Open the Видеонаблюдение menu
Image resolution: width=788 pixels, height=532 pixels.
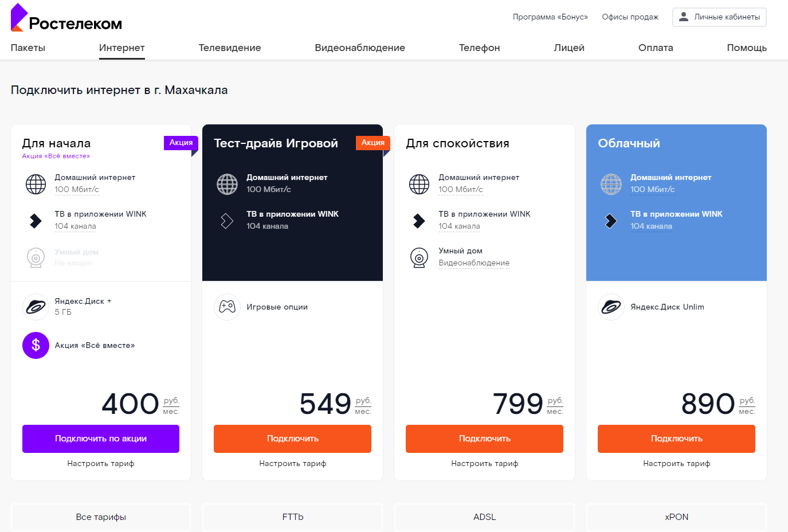click(x=360, y=48)
